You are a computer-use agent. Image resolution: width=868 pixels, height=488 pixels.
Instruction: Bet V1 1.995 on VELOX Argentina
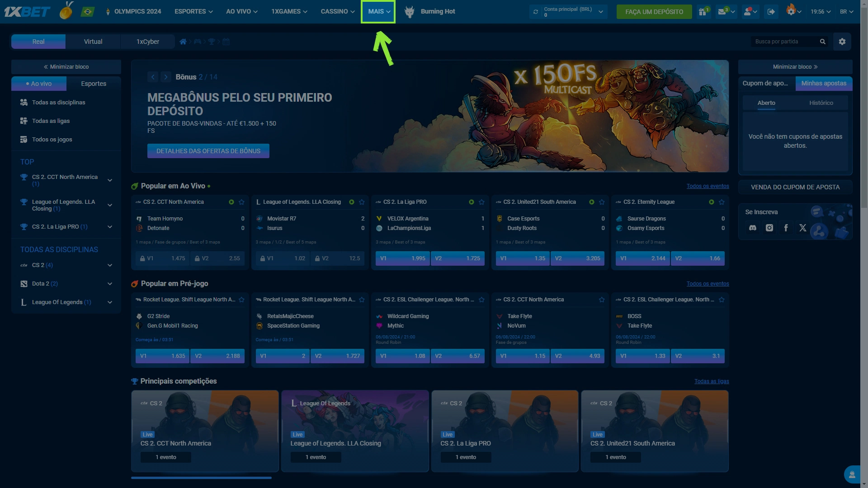pos(402,258)
